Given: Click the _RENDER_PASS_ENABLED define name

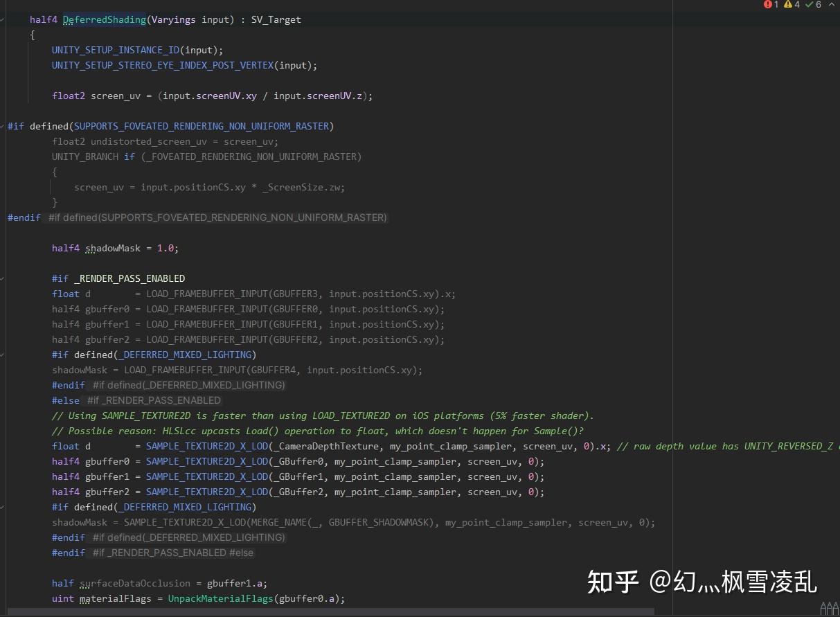Looking at the screenshot, I should pyautogui.click(x=129, y=278).
